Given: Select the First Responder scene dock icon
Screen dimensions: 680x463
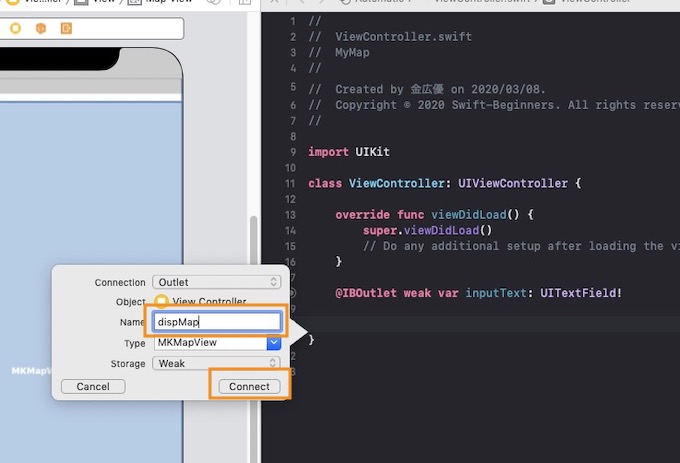Looking at the screenshot, I should pos(41,28).
